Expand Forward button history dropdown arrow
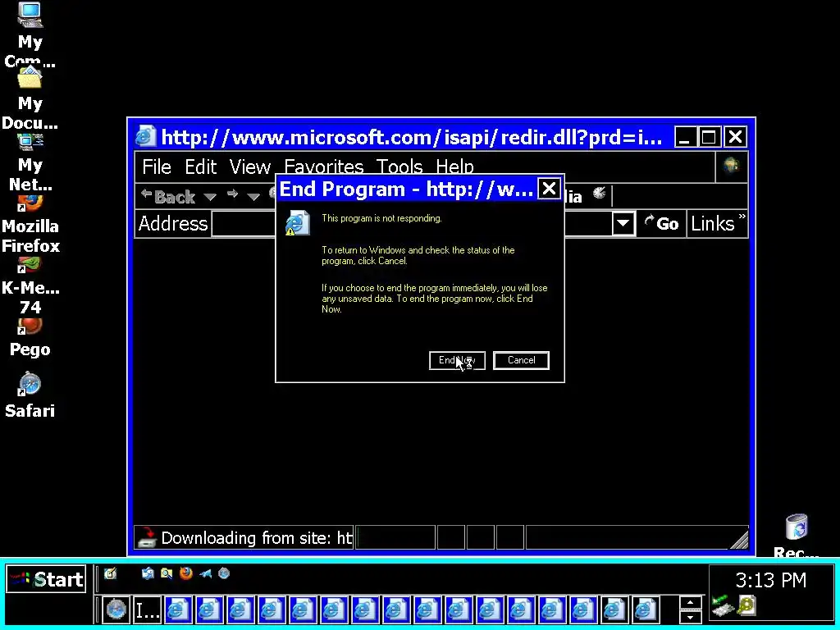 253,197
